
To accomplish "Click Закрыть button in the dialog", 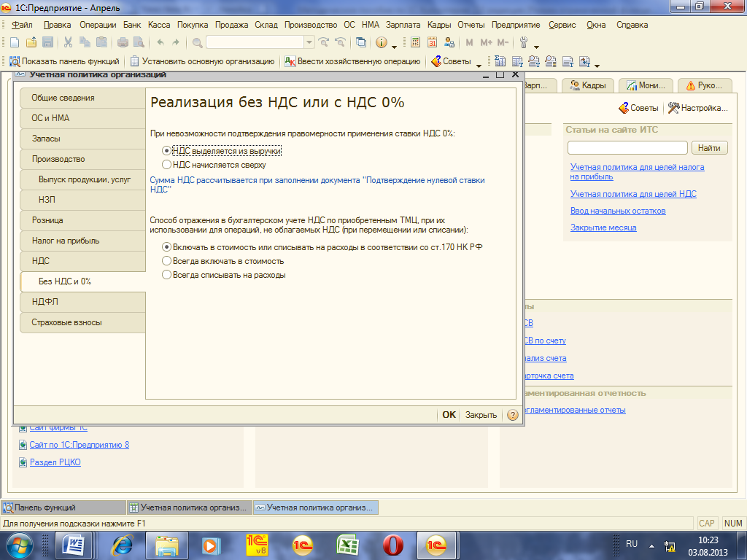I will pos(481,415).
